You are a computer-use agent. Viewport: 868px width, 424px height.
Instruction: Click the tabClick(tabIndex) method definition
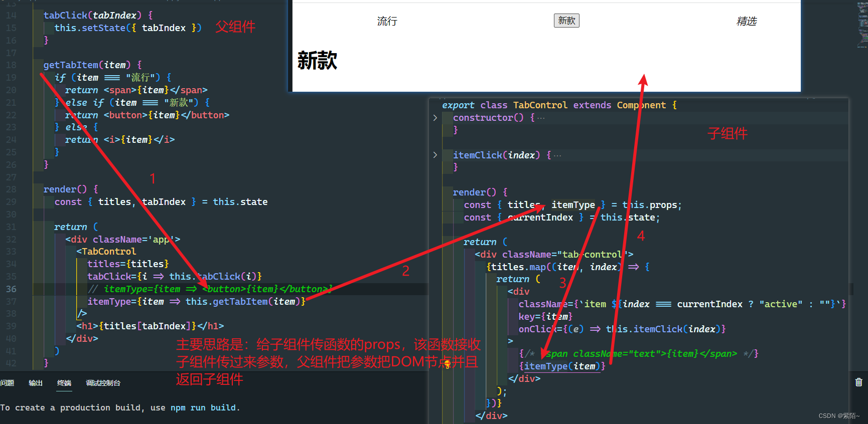point(98,16)
